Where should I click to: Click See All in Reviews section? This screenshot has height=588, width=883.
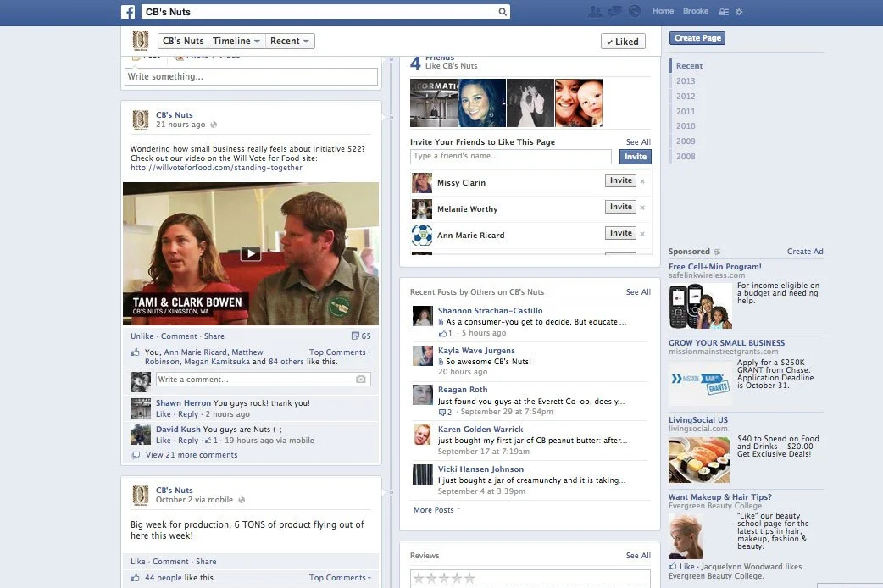click(x=638, y=556)
